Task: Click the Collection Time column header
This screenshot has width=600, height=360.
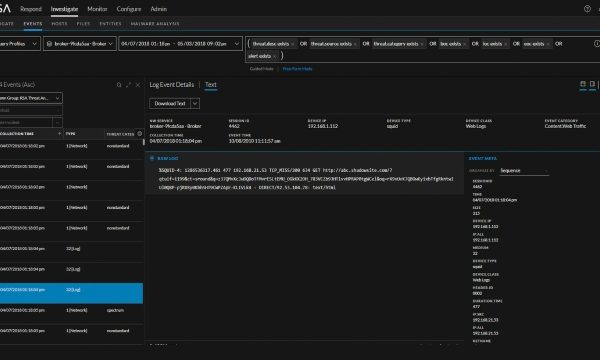Action: click(x=17, y=134)
